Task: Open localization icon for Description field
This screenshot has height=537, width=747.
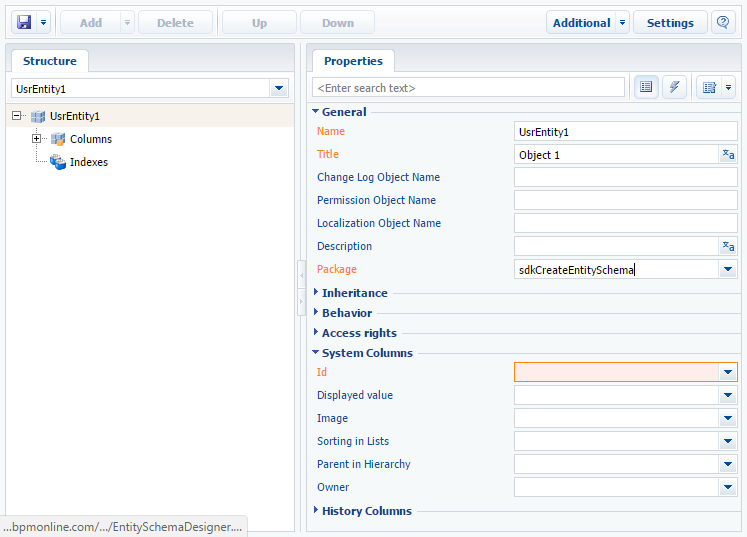Action: click(728, 246)
